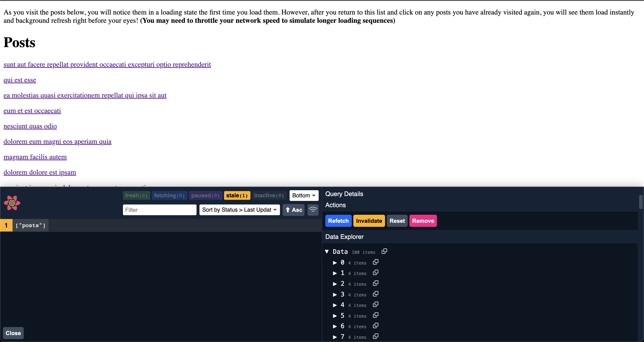Screen dimensions: 644x342
Task: Toggle the stale (1) status filter
Action: [x=237, y=196]
